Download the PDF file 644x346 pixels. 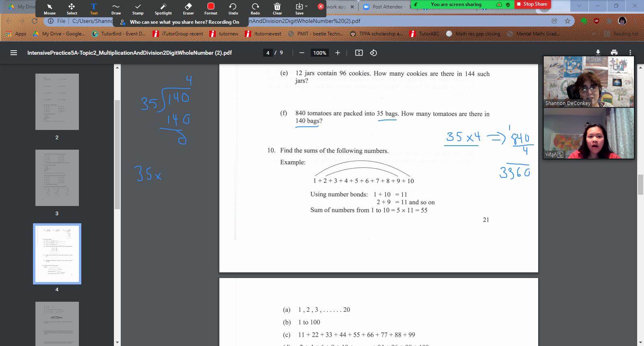[598, 52]
